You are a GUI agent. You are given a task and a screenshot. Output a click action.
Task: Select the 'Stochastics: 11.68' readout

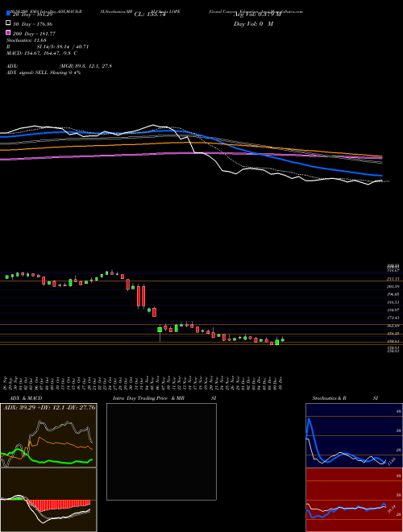tap(27, 41)
